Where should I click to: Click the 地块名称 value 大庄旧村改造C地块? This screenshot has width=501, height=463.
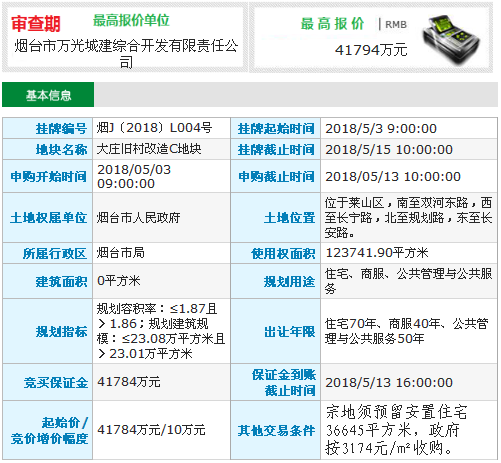coord(149,149)
